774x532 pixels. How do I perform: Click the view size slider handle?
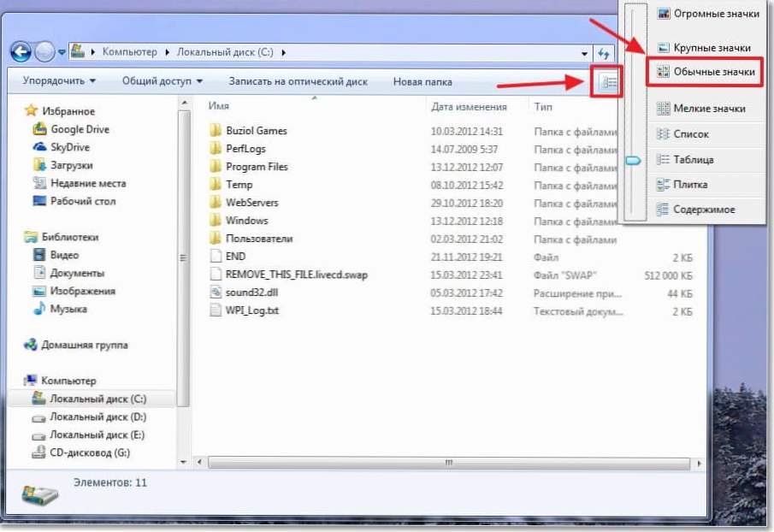point(634,161)
